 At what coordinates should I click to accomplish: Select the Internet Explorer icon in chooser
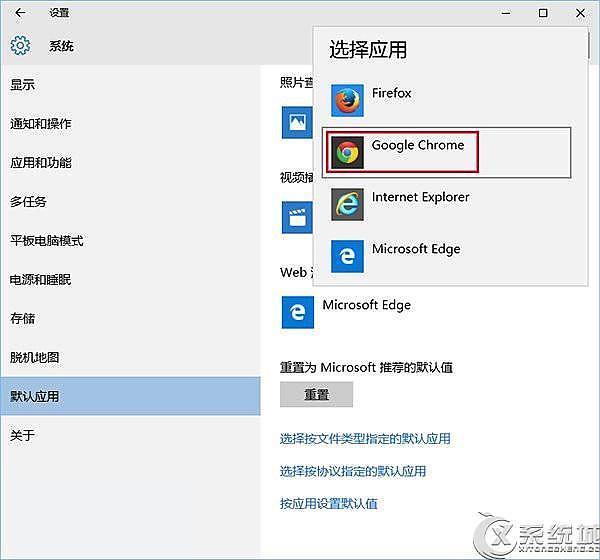point(347,204)
